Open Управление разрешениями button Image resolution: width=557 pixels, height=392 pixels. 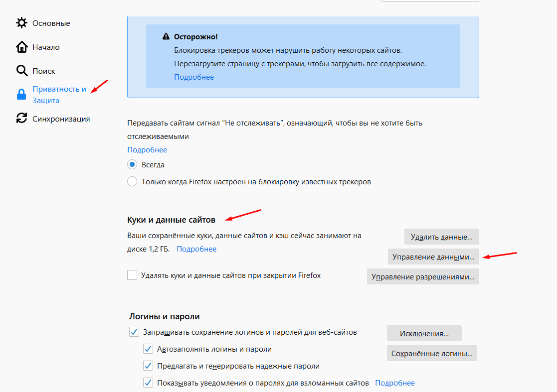(423, 276)
